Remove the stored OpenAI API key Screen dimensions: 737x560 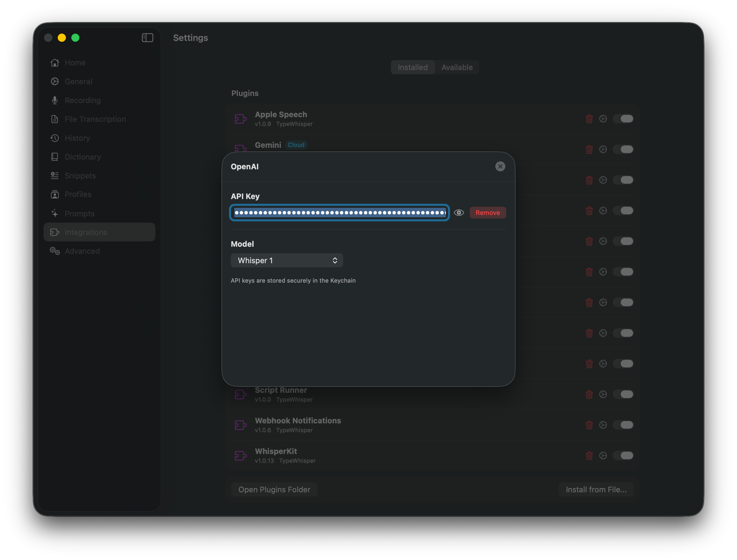pos(487,212)
